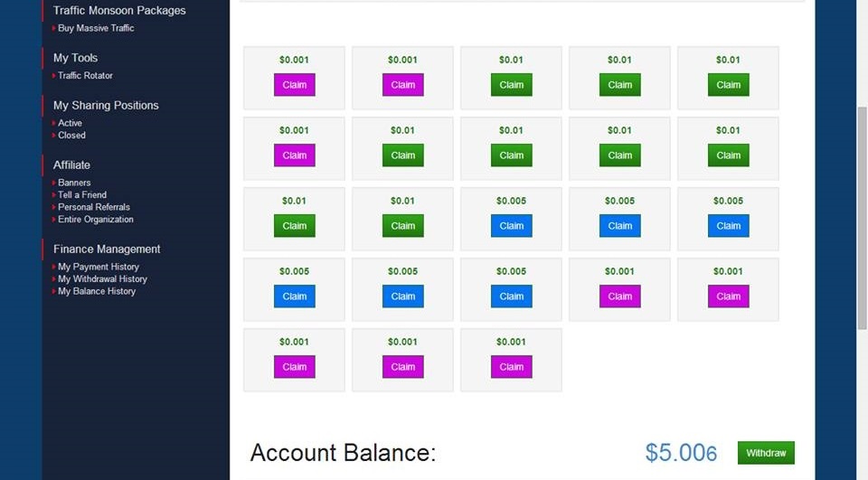View Closed sharing positions
The image size is (868, 480).
[71, 136]
